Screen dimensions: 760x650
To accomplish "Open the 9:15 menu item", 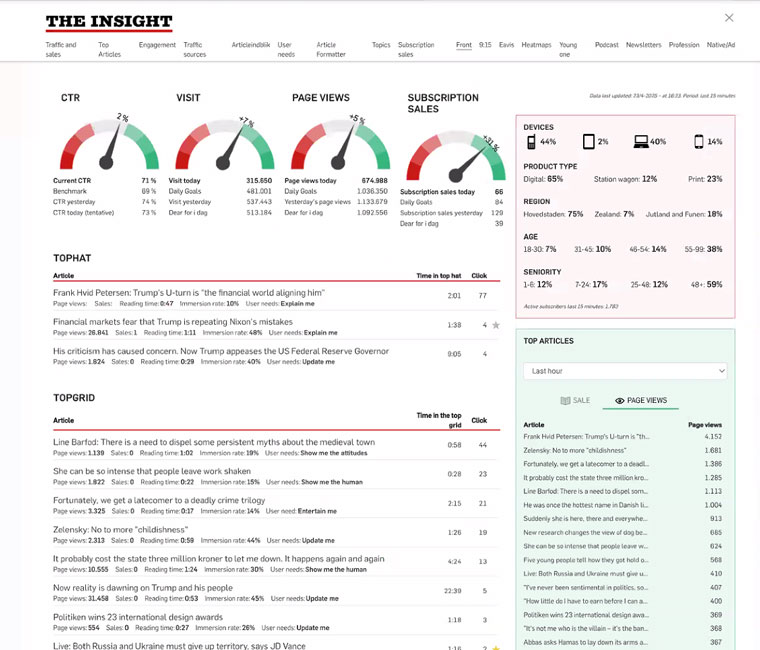I will (485, 45).
